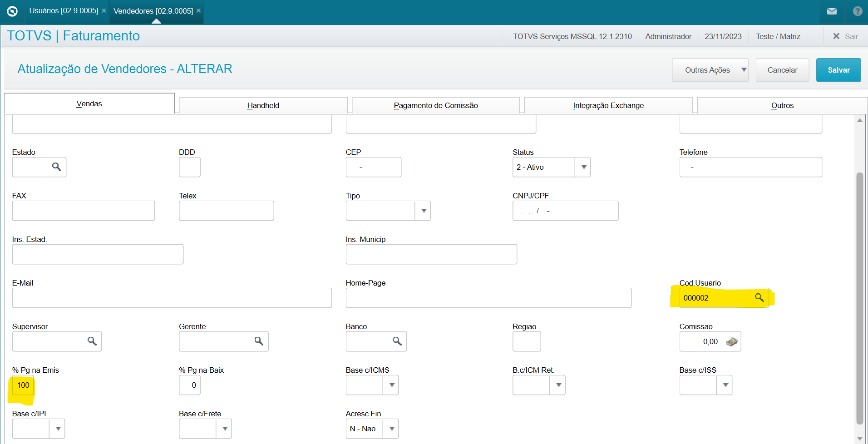Click the scroll up arrow
The image size is (868, 444).
[859, 120]
